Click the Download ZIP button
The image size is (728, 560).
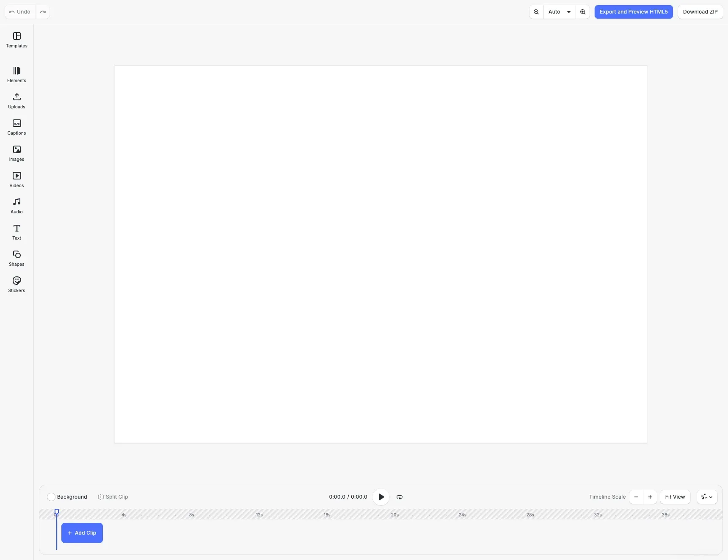point(700,11)
